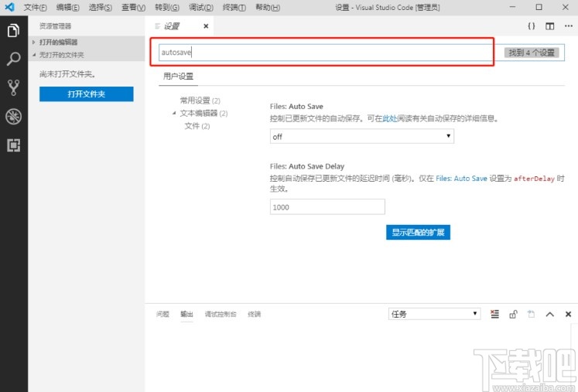Open the 终端(T) menu
The height and width of the screenshot is (392, 578).
tap(234, 8)
